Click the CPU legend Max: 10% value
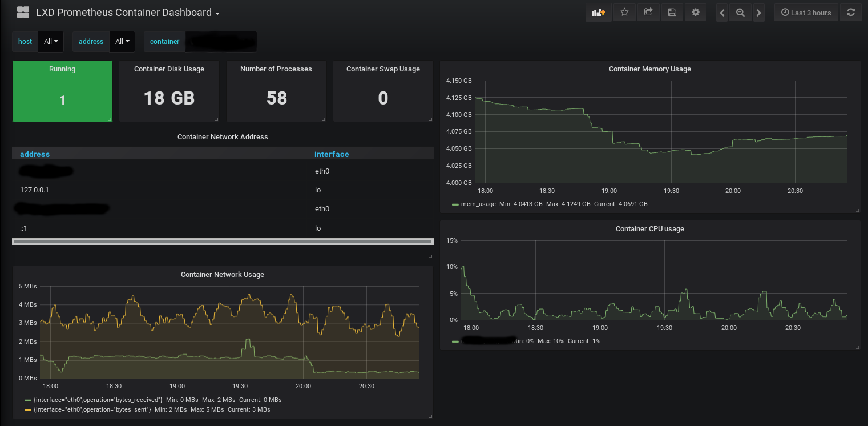868x426 pixels. pos(550,341)
